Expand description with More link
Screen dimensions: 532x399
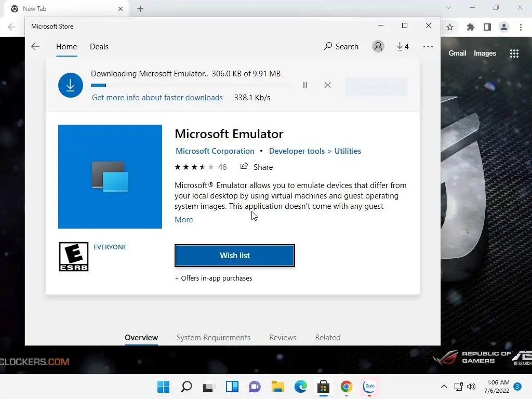point(183,220)
